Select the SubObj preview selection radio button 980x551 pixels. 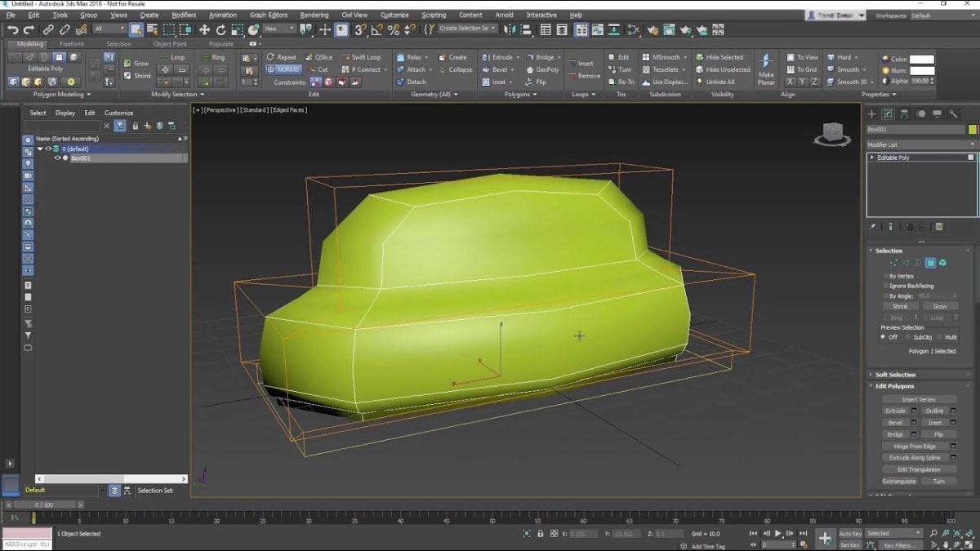[x=906, y=336]
